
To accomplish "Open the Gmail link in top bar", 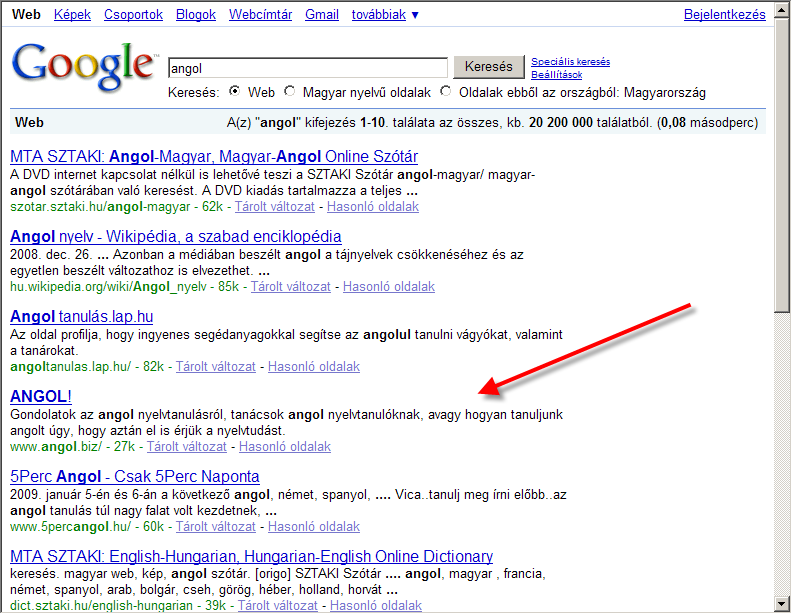I will [x=322, y=15].
